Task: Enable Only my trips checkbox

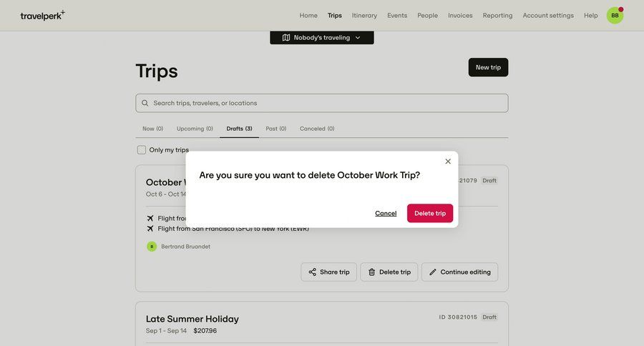Action: point(142,150)
